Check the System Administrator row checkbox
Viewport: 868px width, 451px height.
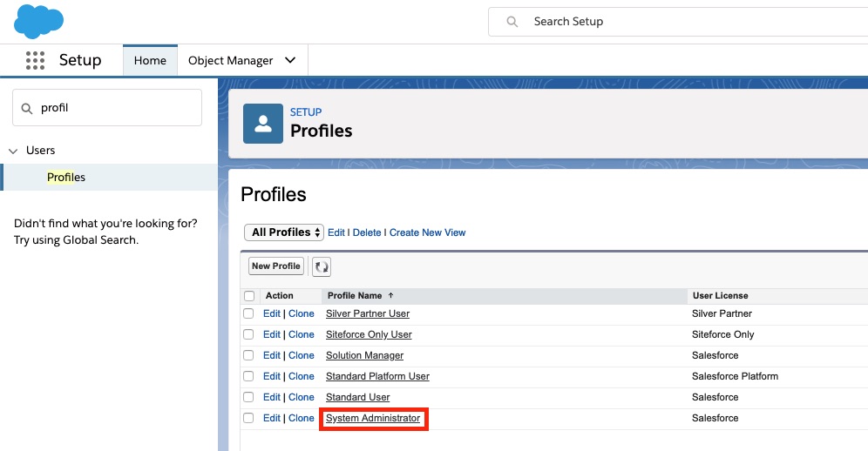[x=248, y=418]
